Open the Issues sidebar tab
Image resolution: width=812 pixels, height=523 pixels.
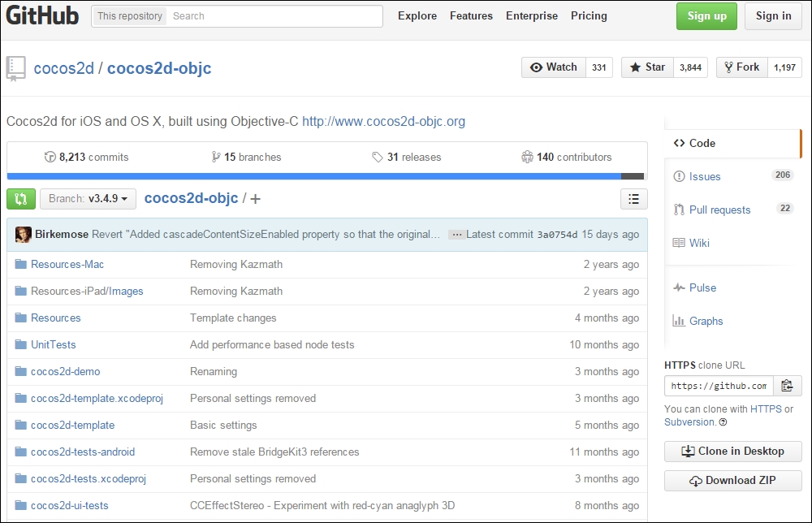[x=704, y=176]
